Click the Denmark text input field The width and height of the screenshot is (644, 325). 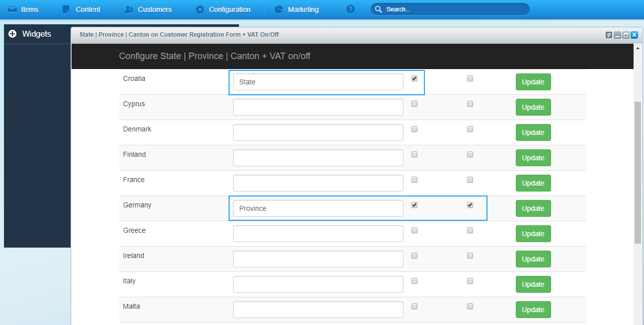[x=318, y=132]
